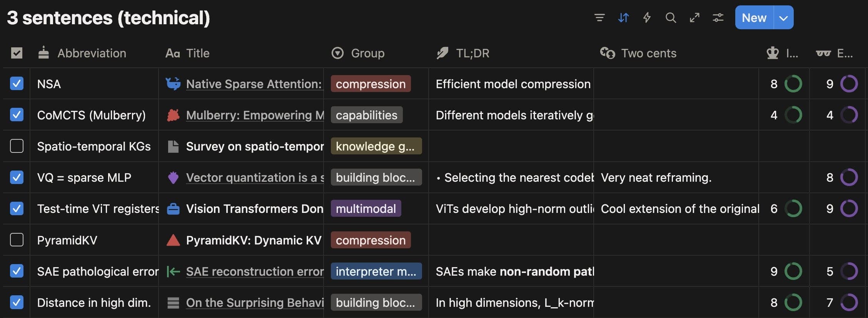This screenshot has width=868, height=318.
Task: Click the New button
Action: click(x=754, y=17)
